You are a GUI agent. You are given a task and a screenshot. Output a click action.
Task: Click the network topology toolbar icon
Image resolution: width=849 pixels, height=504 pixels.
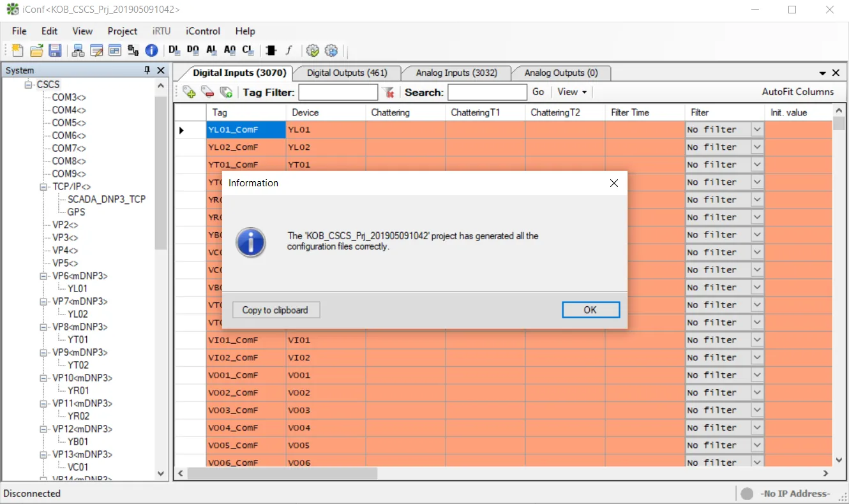(79, 50)
